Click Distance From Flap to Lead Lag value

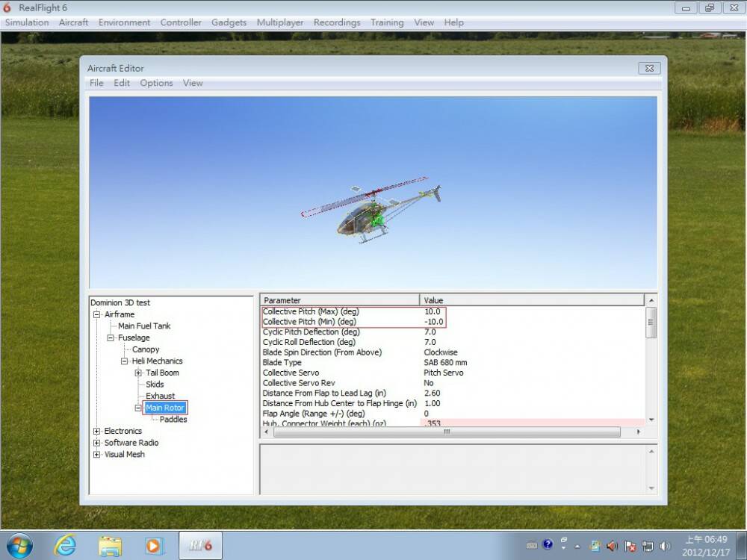432,393
